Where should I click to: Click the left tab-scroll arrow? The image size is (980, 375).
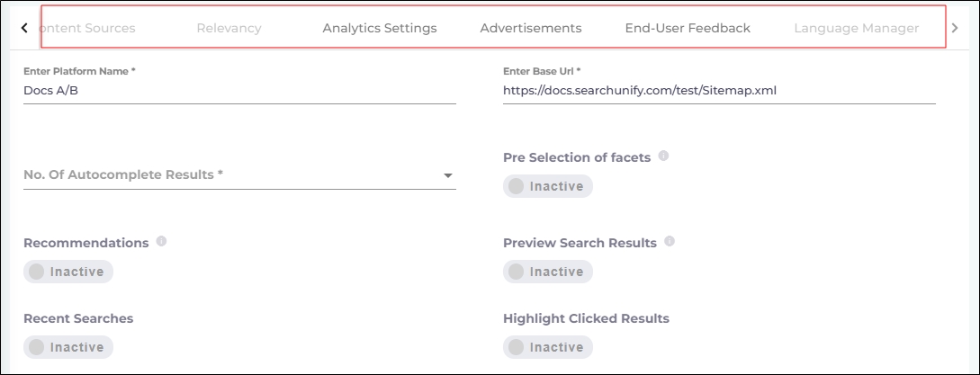(x=24, y=28)
